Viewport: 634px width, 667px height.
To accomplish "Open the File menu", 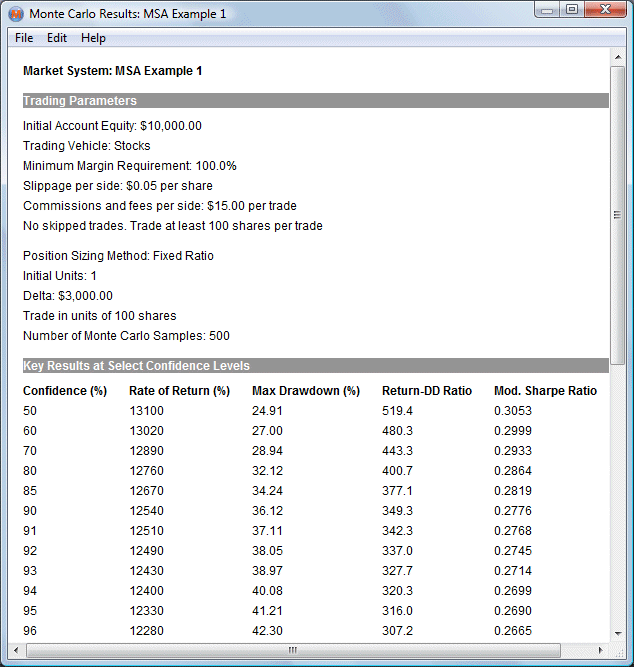I will pos(24,38).
